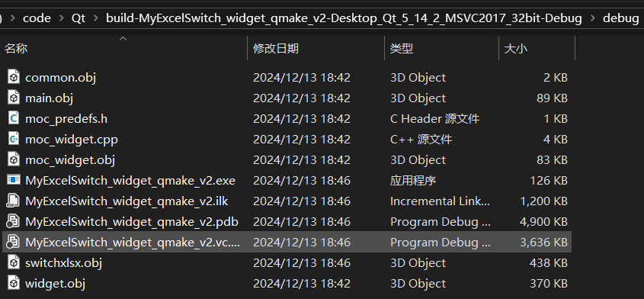Image resolution: width=644 pixels, height=299 pixels.
Task: Select the common.obj file icon
Action: click(x=14, y=77)
